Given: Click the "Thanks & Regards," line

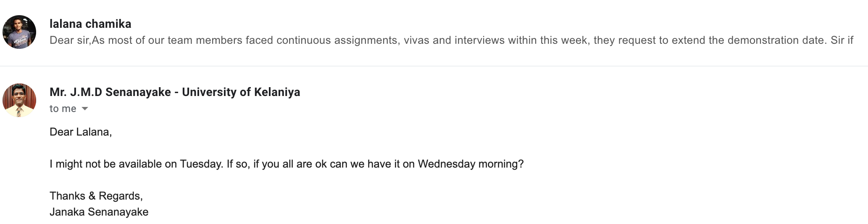Looking at the screenshot, I should [x=96, y=196].
